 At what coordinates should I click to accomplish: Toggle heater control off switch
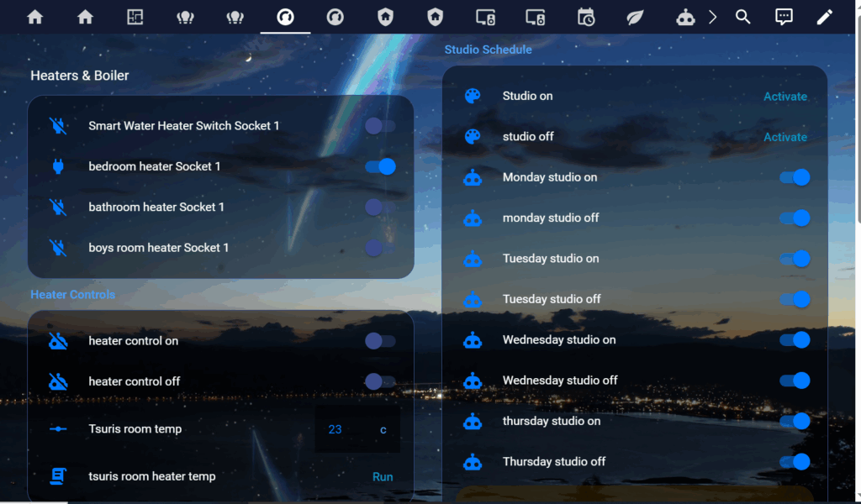(x=380, y=381)
